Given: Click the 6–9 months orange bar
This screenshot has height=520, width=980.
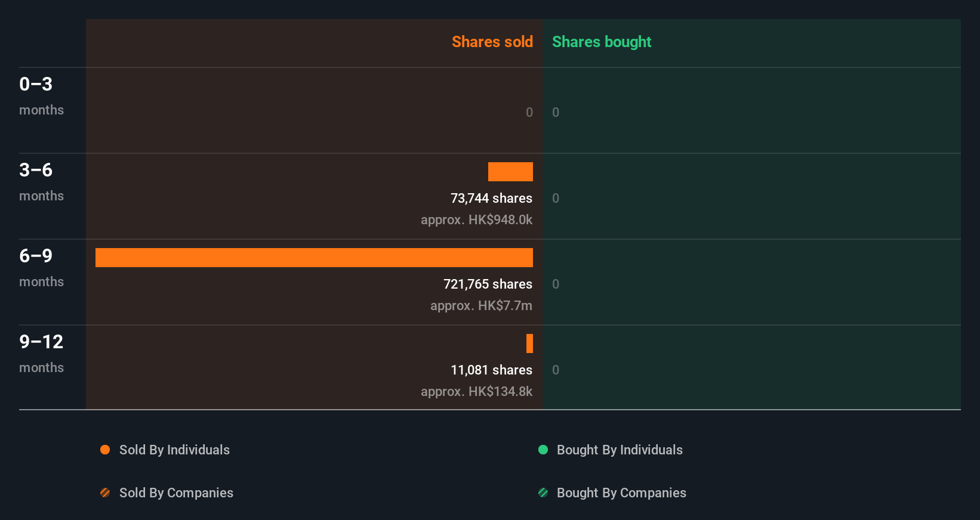Looking at the screenshot, I should (x=314, y=258).
